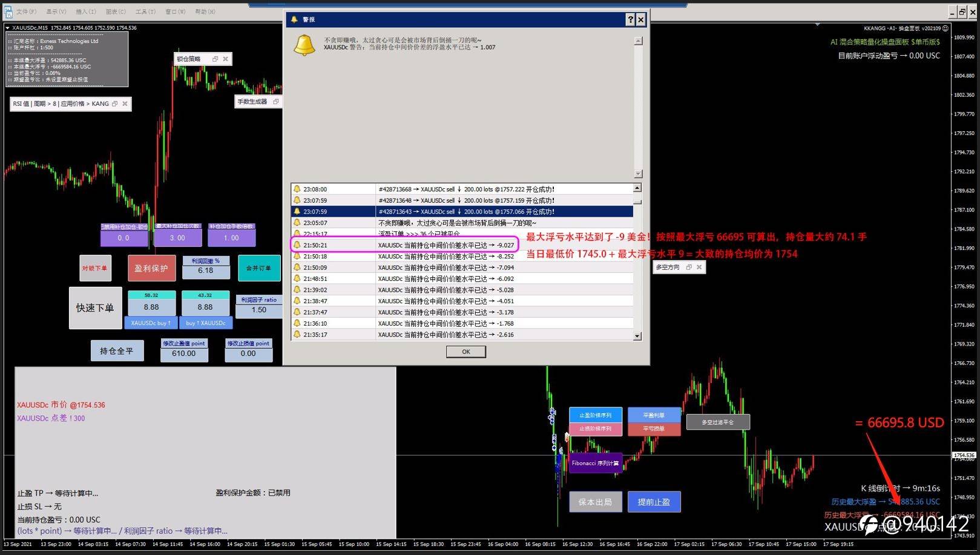The image size is (980, 555).
Task: Click the red 盈利保护 button
Action: click(151, 268)
